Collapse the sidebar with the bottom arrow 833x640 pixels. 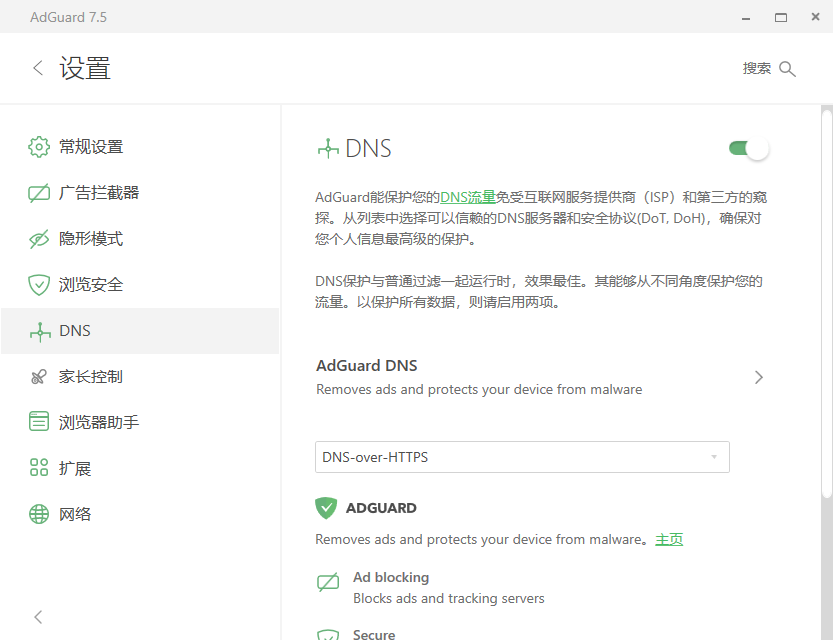click(x=38, y=617)
